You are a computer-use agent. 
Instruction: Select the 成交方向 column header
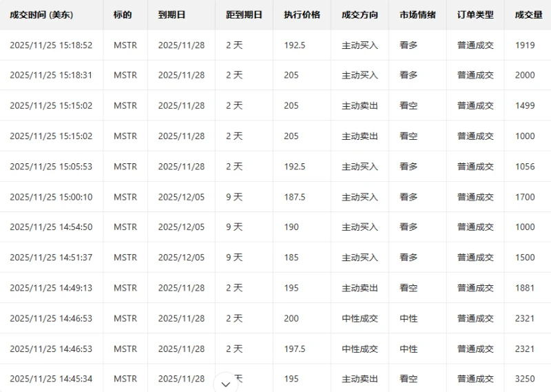(x=360, y=14)
